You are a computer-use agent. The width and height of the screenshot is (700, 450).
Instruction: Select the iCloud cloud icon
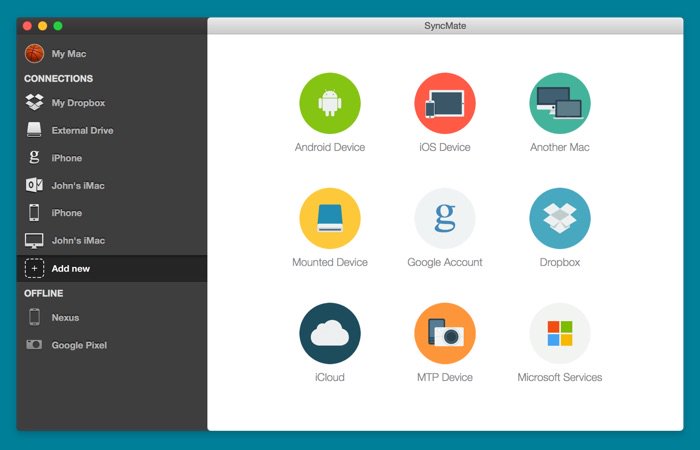pos(330,333)
